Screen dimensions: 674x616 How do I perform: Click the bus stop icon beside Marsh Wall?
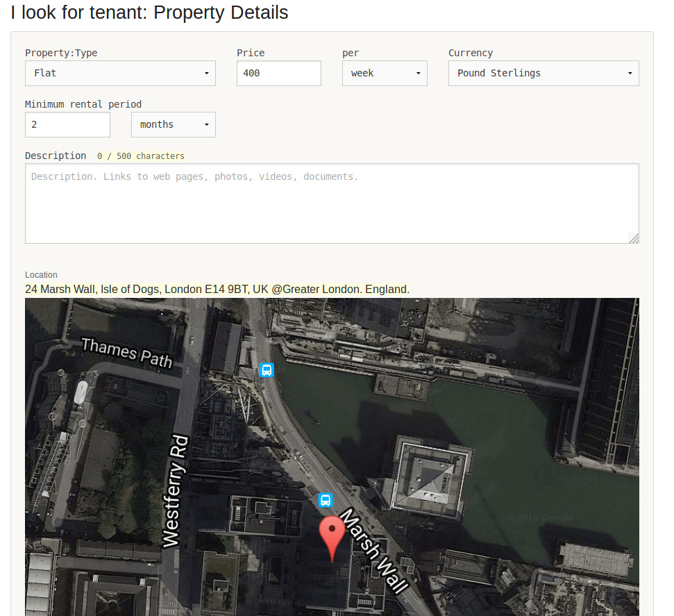coord(325,500)
